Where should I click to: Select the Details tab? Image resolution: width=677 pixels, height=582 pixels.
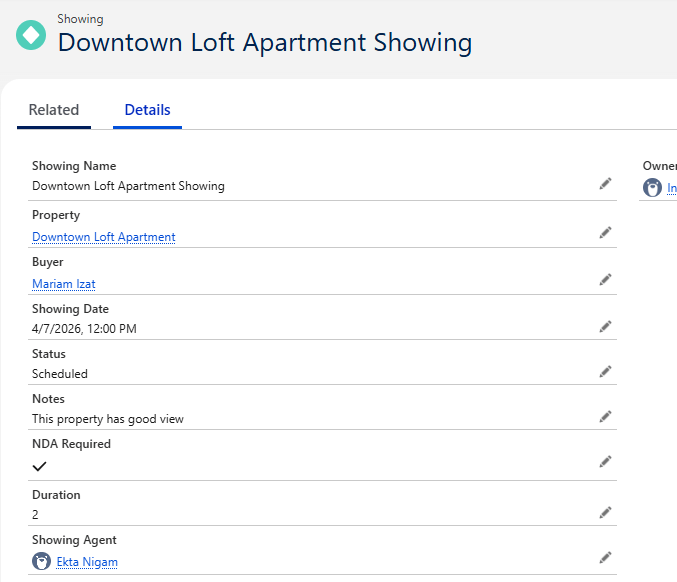click(147, 110)
